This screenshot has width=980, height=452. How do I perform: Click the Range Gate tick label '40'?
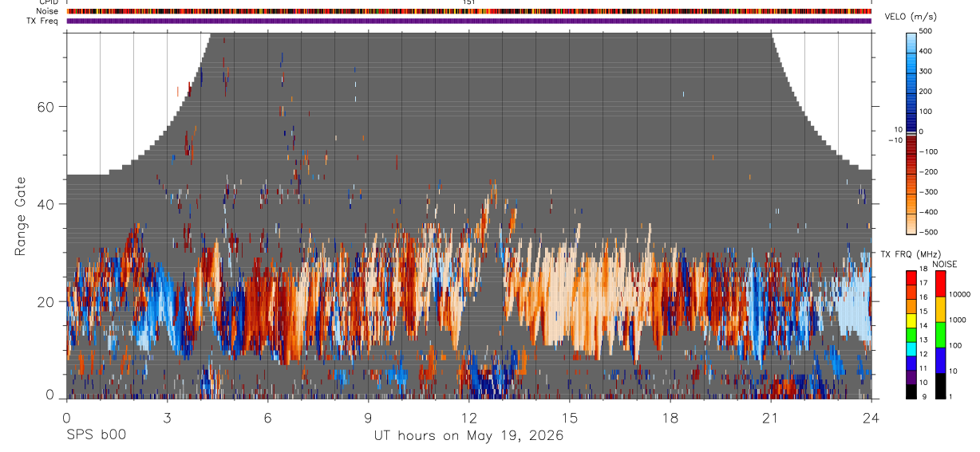click(47, 204)
